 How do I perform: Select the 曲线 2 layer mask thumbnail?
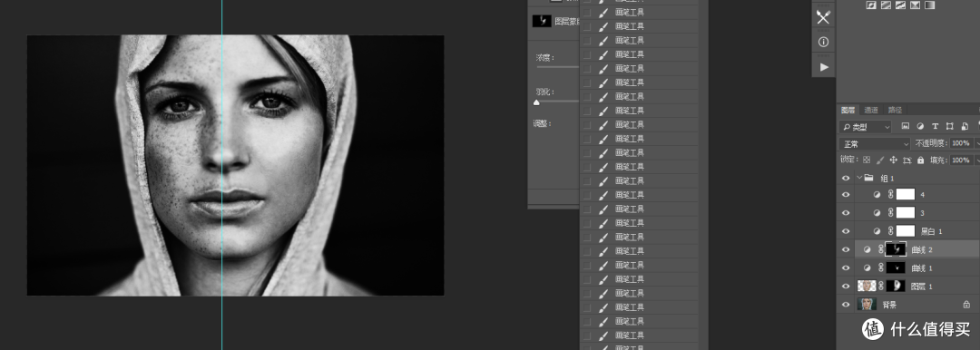click(x=896, y=249)
